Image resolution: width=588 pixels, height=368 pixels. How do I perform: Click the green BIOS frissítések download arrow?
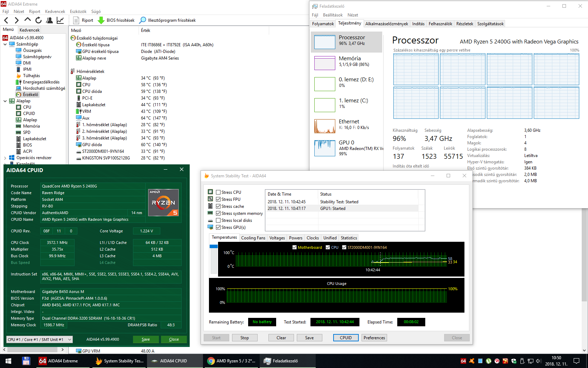tap(101, 20)
